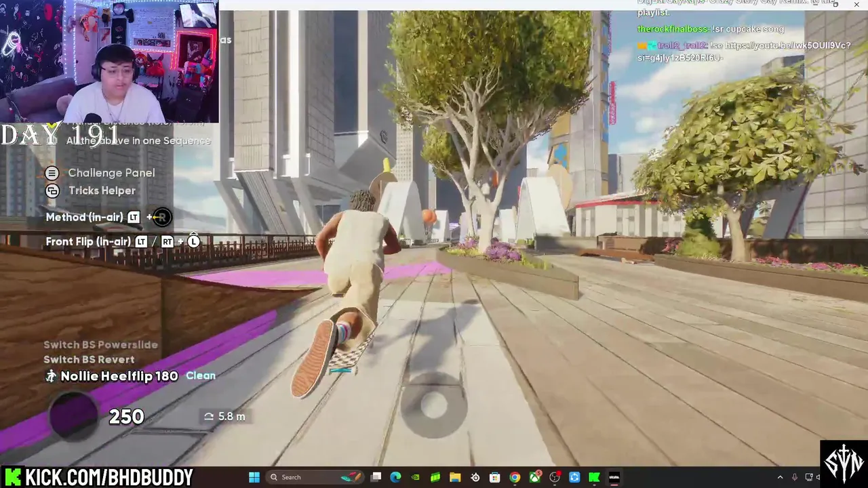This screenshot has width=868, height=488.
Task: Click the 250 score value
Action: (127, 417)
